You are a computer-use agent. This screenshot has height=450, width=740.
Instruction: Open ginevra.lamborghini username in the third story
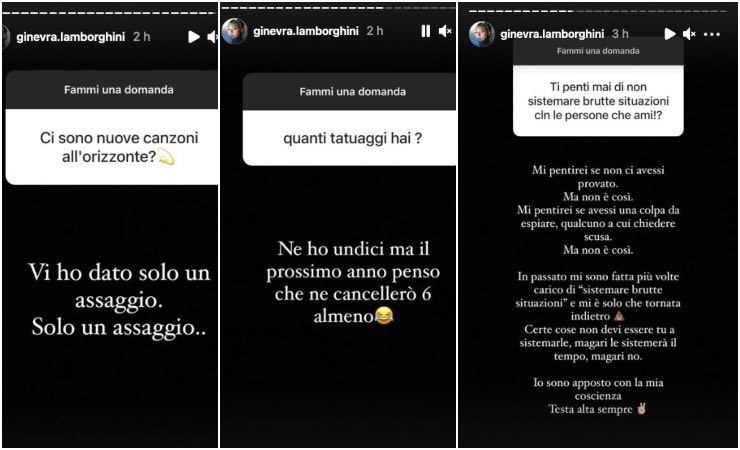pos(552,34)
